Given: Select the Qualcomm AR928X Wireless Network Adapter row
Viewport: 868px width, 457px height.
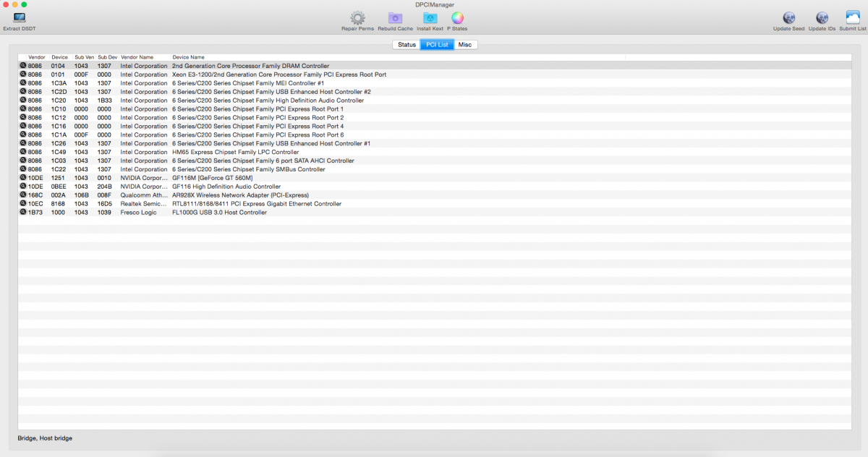Looking at the screenshot, I should [240, 195].
